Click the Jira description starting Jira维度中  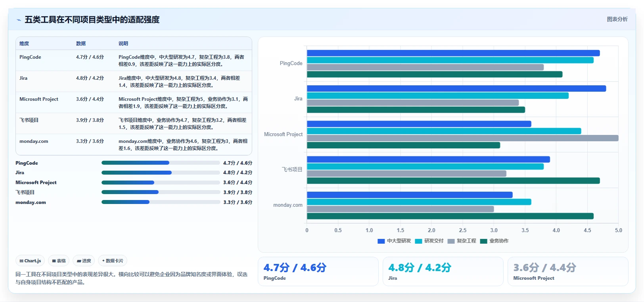(x=179, y=82)
